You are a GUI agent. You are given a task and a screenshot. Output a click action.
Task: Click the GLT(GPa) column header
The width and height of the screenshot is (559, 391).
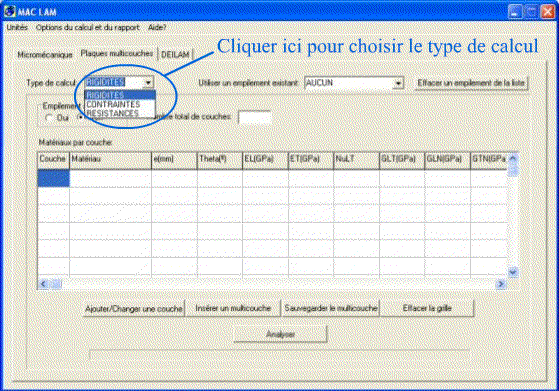[x=402, y=160]
